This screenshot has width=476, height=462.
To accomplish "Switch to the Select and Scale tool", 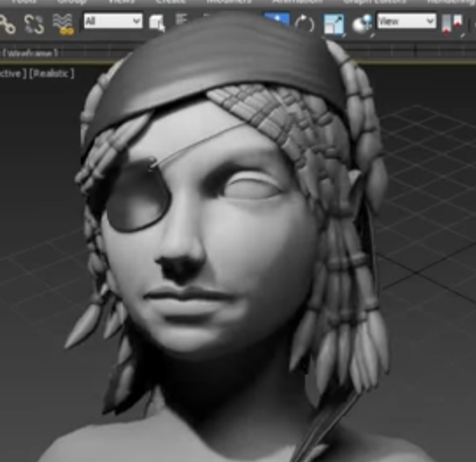I will (334, 24).
